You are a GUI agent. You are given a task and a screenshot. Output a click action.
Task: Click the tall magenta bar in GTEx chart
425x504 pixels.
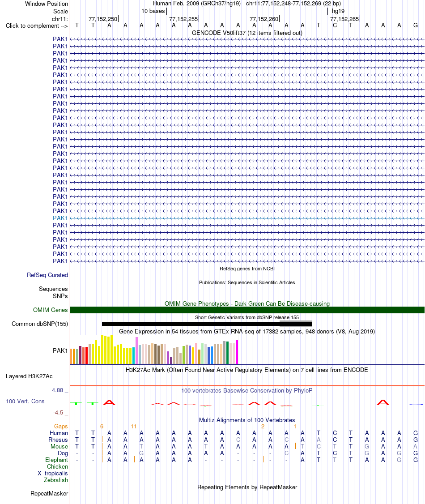(x=237, y=352)
